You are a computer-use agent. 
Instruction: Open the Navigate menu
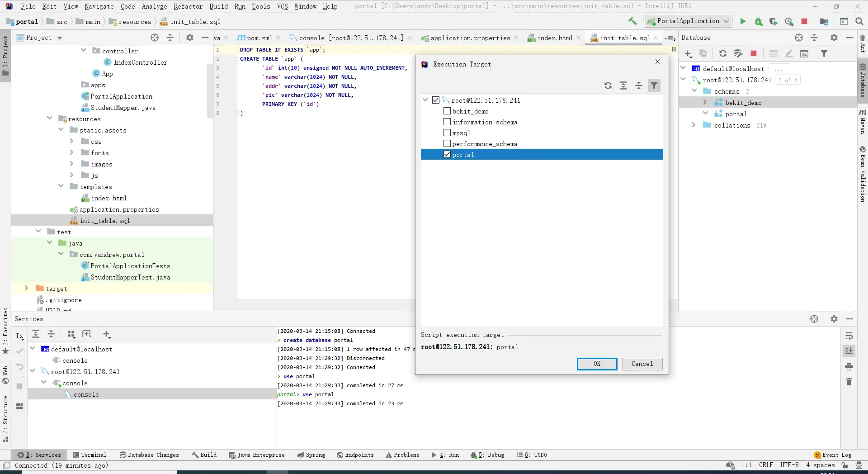(99, 6)
